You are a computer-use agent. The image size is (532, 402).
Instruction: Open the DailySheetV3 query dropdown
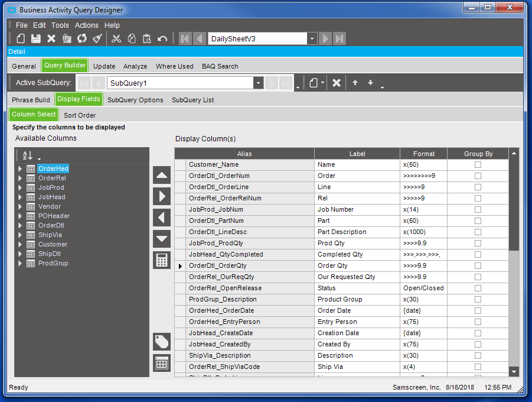312,38
